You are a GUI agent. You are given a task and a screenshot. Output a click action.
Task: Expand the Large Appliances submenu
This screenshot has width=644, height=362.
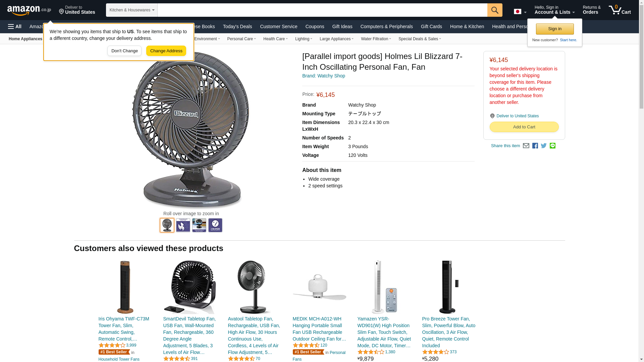(x=336, y=39)
